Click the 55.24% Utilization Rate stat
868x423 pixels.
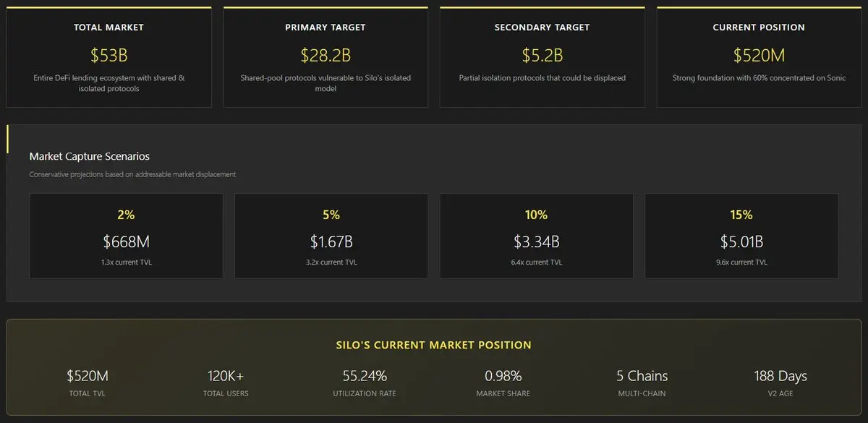(365, 383)
